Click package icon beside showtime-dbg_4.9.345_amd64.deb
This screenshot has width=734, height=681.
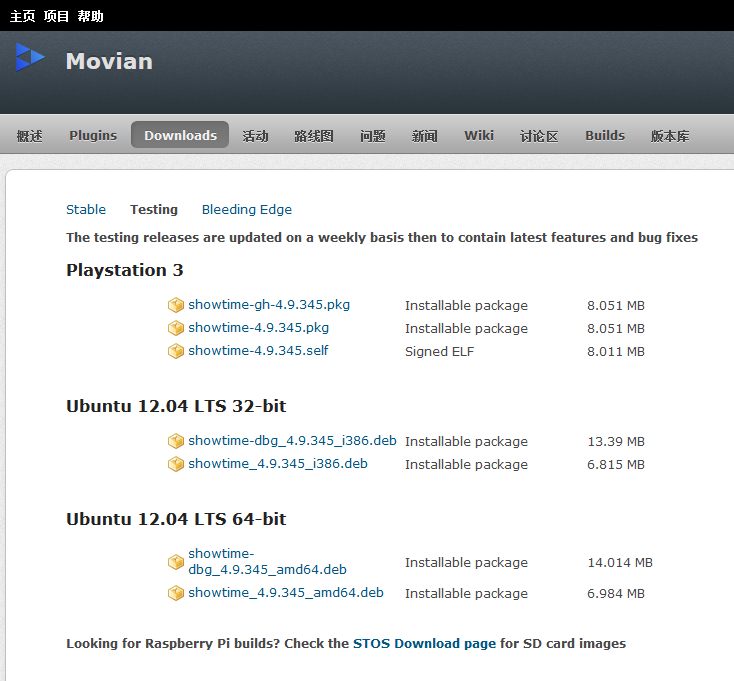176,562
